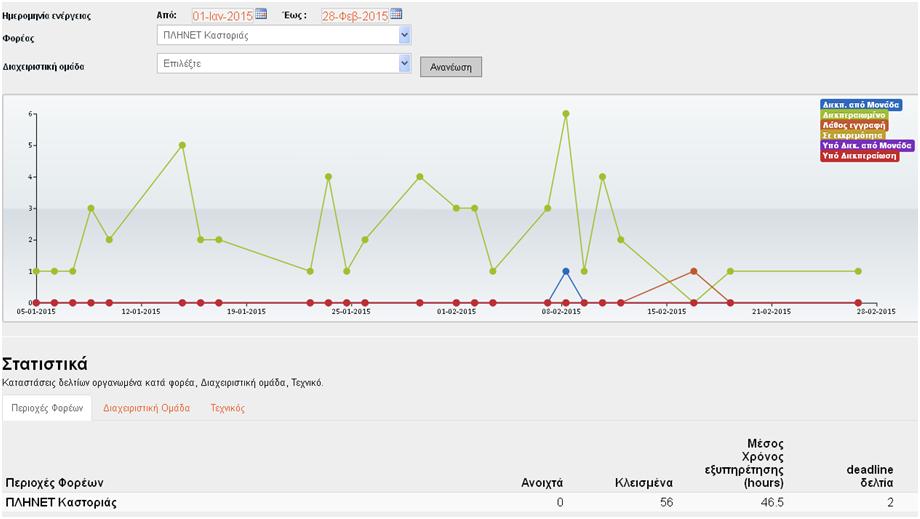Click the Έως date field 28-Φεβ-2015
Screen dimensions: 920x519
coord(354,15)
